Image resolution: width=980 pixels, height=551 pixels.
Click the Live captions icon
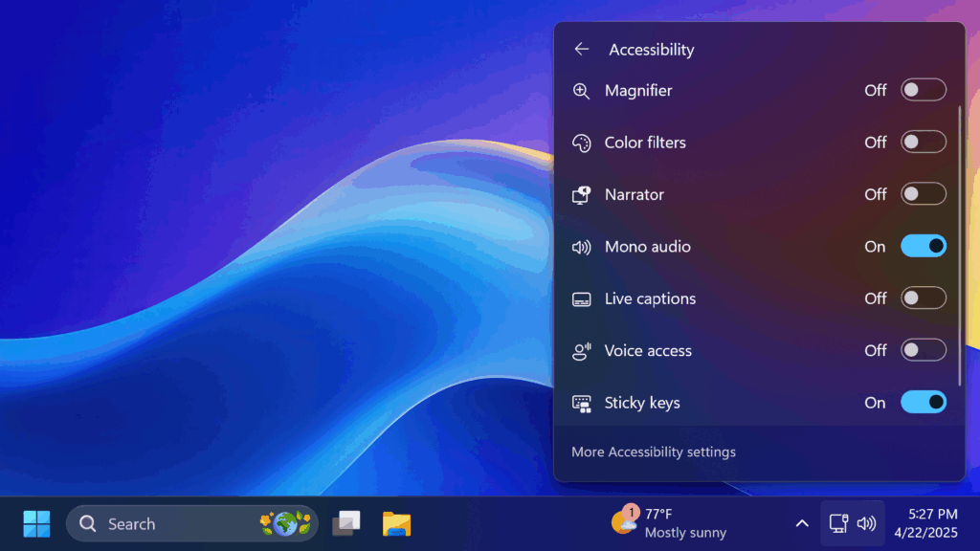coord(581,299)
